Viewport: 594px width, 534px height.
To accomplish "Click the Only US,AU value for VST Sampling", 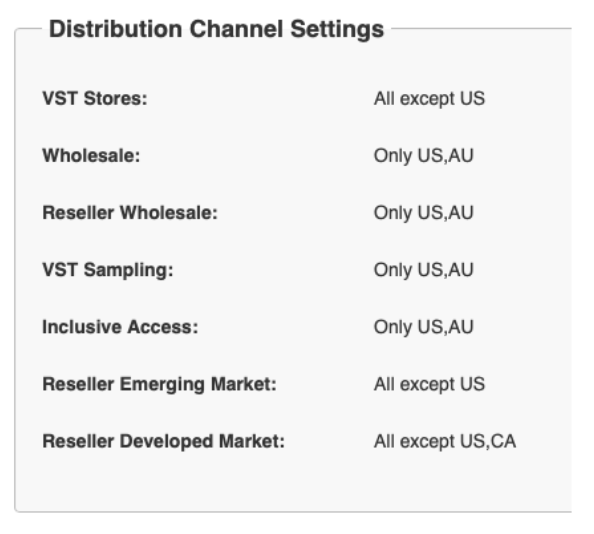I will coord(424,270).
